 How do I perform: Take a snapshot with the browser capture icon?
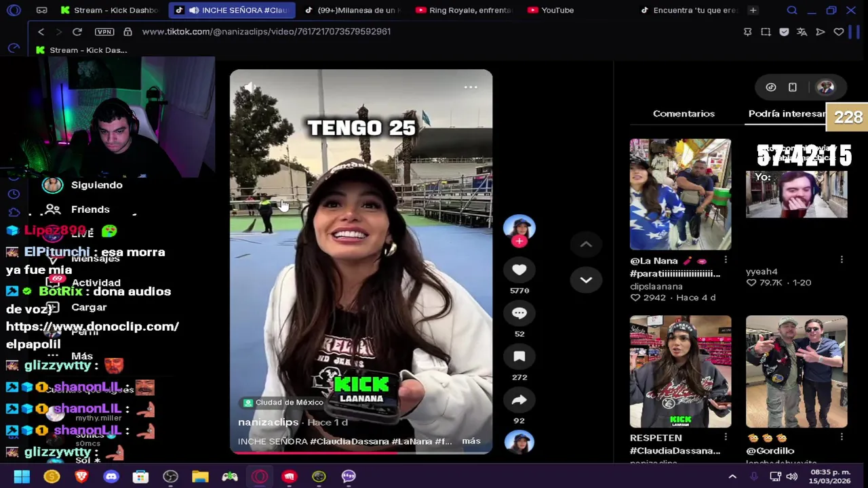(766, 32)
